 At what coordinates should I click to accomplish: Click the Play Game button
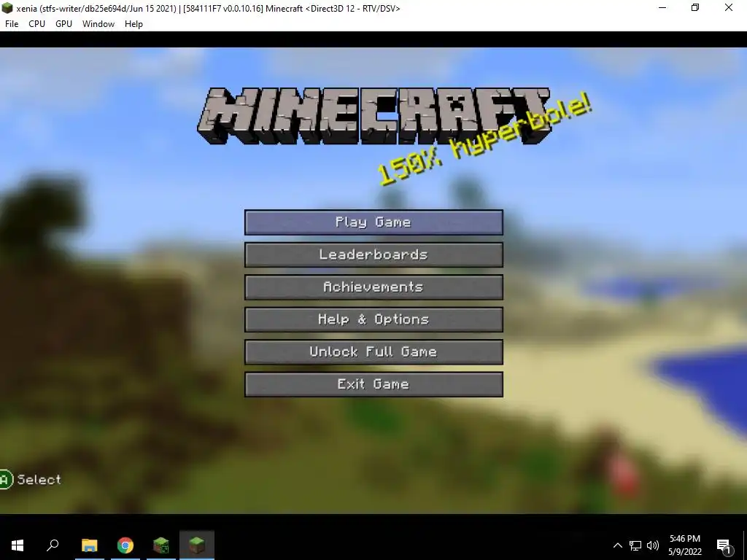pos(373,222)
